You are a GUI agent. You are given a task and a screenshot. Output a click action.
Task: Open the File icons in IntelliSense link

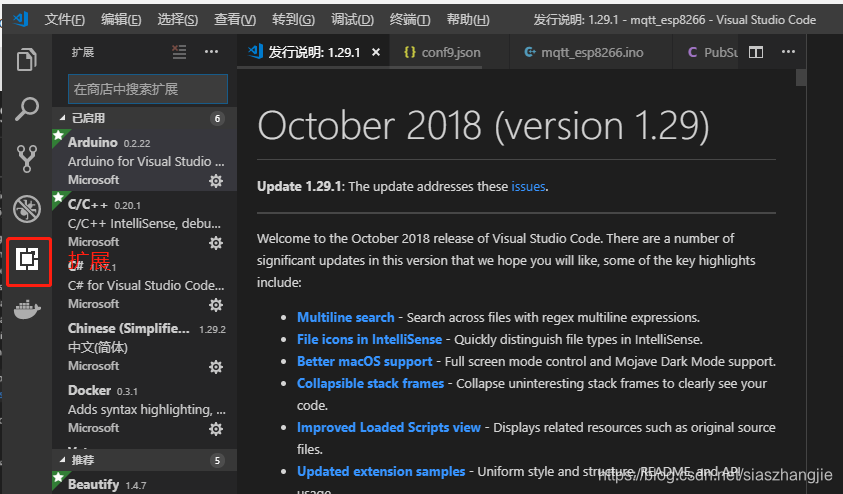point(369,339)
